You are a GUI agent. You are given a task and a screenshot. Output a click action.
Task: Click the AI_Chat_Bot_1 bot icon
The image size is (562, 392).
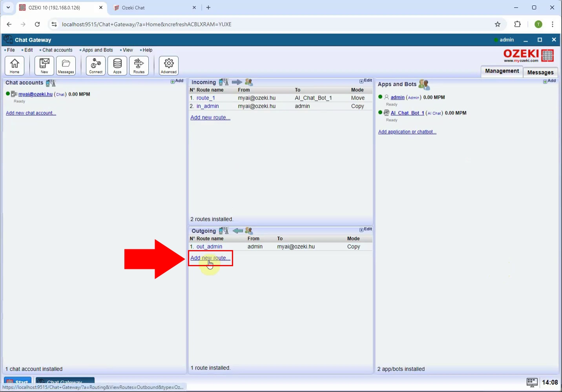pos(387,113)
